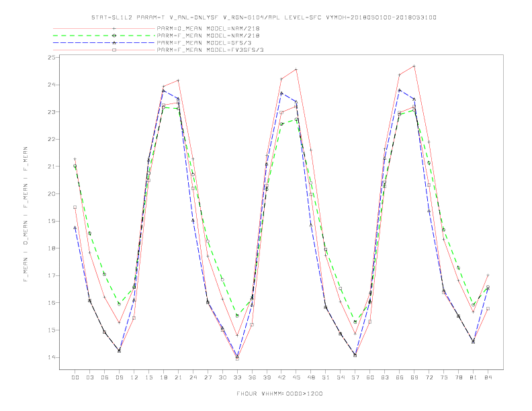Screen dimensions: 532x411
Task: Click x-axis forecast hour 33
Action: (x=237, y=377)
